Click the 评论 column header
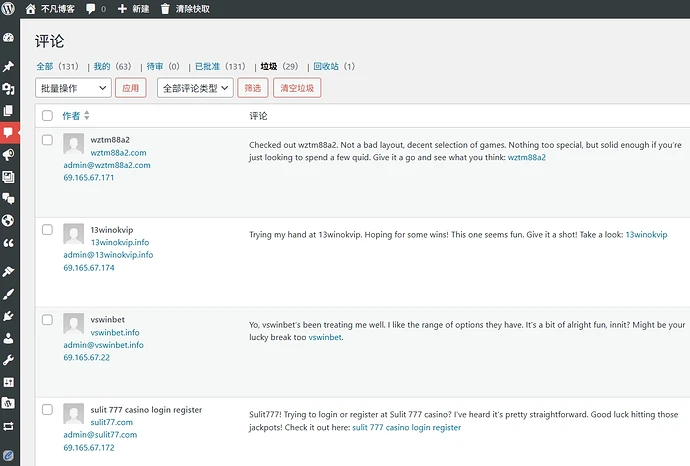The height and width of the screenshot is (466, 690). (258, 116)
